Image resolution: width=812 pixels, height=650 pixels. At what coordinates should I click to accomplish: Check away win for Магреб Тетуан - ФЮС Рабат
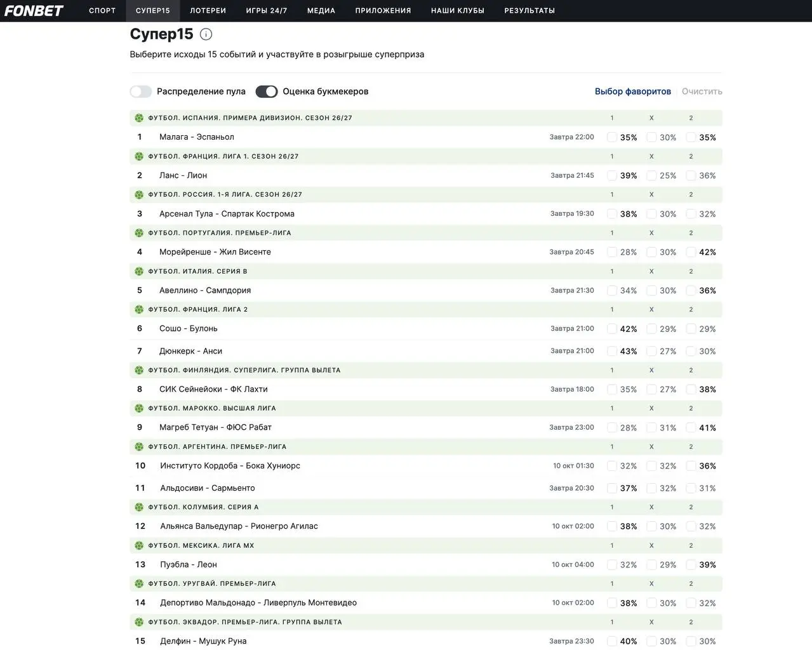click(x=691, y=428)
